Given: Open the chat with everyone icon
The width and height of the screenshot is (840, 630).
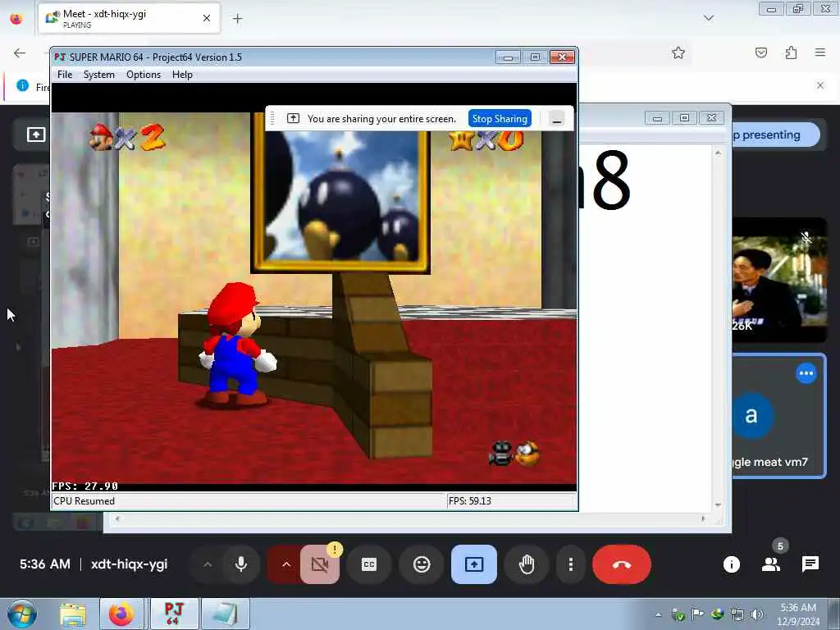Looking at the screenshot, I should [810, 564].
